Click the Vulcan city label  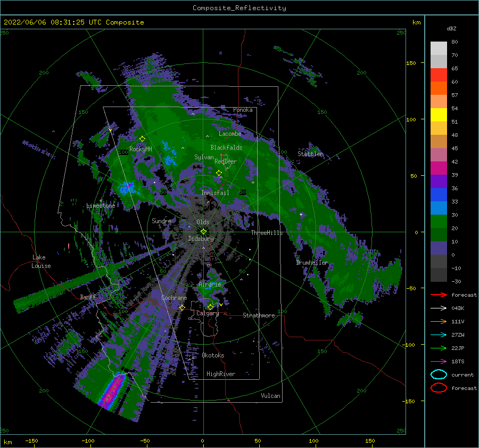pos(271,396)
